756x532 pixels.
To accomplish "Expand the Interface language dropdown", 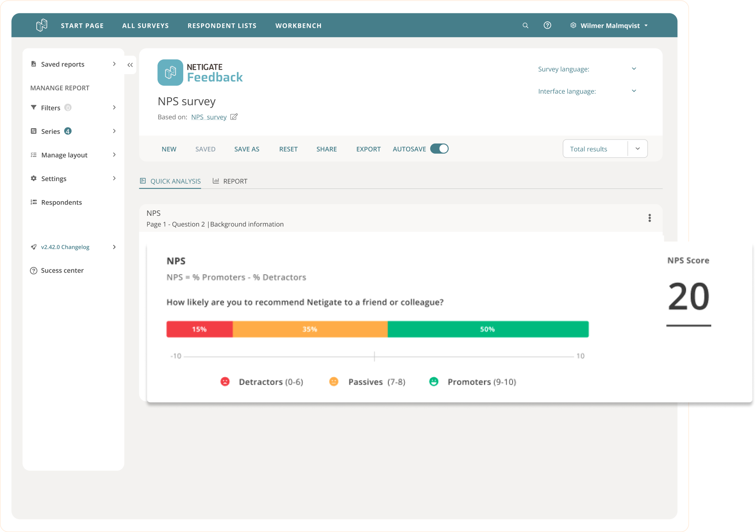I will tap(634, 91).
